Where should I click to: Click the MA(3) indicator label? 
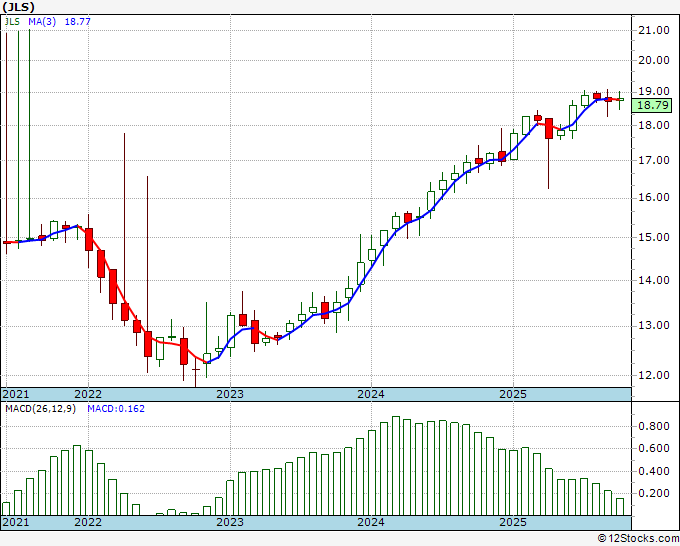[x=41, y=19]
